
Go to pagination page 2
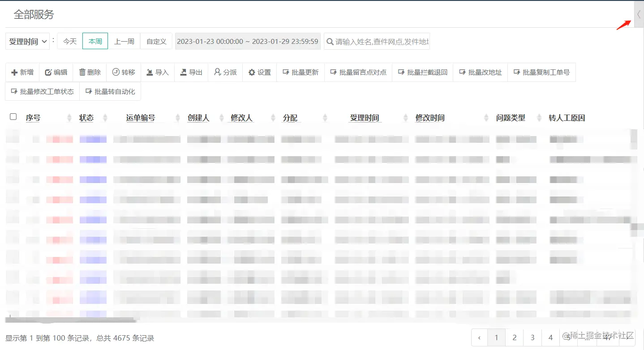point(515,338)
